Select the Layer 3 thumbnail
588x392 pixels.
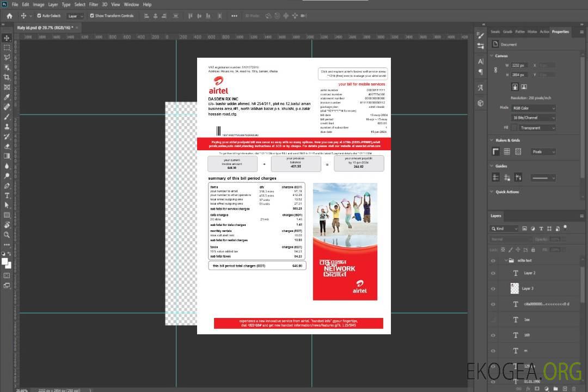(514, 289)
